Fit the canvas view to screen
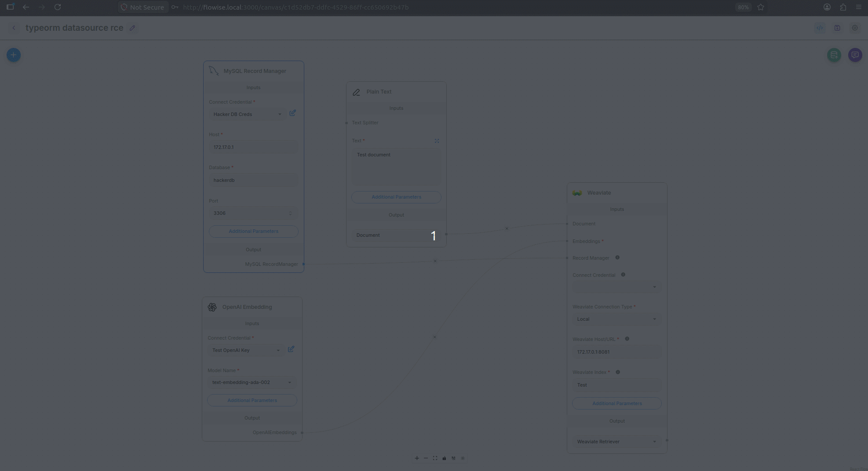Image resolution: width=868 pixels, height=471 pixels. coord(435,458)
